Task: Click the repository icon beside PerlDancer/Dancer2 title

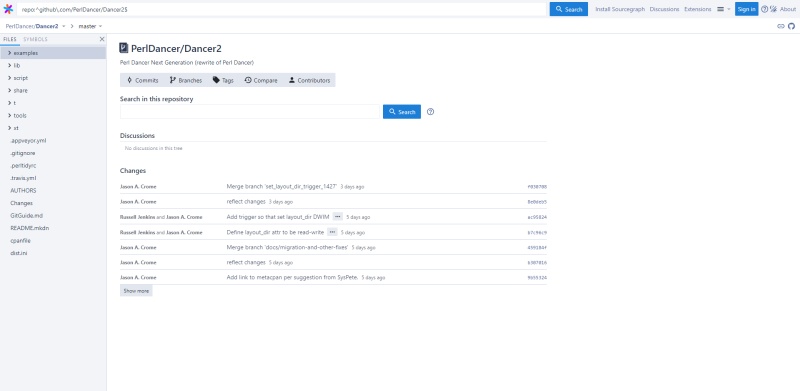Action: coord(123,48)
